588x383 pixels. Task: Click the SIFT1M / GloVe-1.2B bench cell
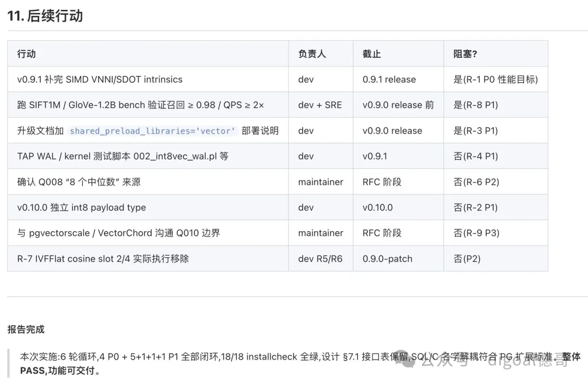pyautogui.click(x=148, y=105)
